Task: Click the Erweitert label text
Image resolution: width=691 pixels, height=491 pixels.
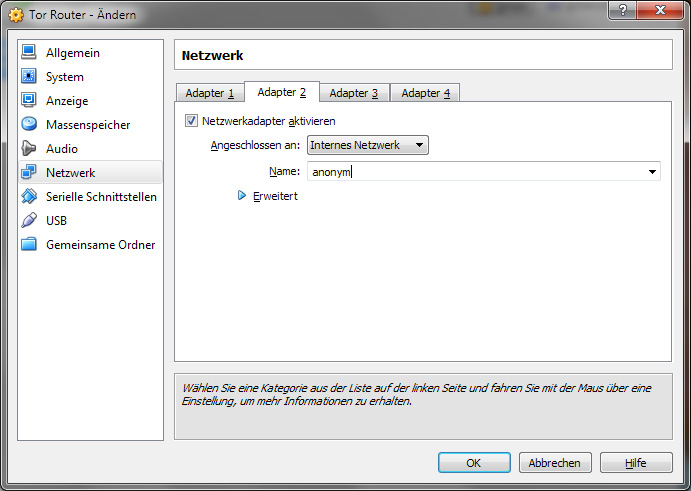Action: (275, 196)
